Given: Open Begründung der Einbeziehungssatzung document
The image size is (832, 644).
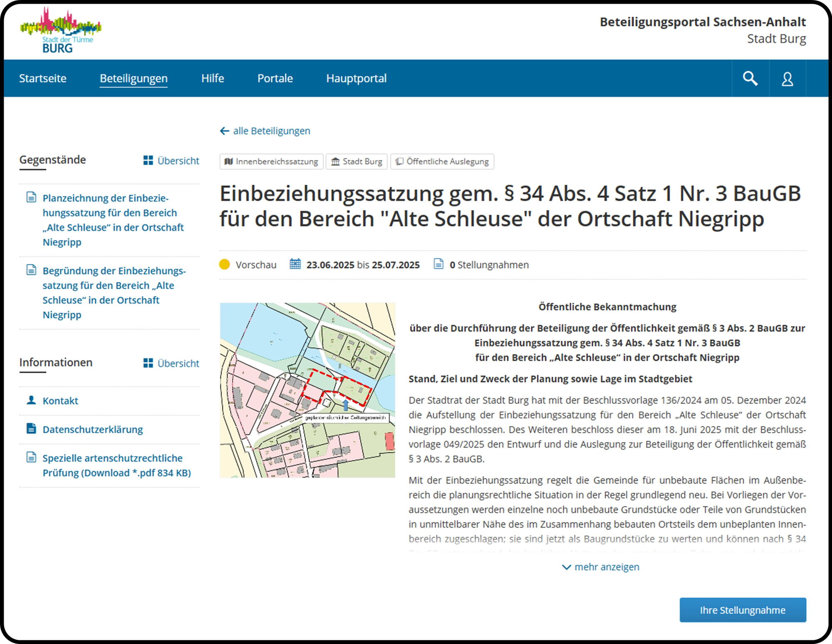Looking at the screenshot, I should click(114, 293).
